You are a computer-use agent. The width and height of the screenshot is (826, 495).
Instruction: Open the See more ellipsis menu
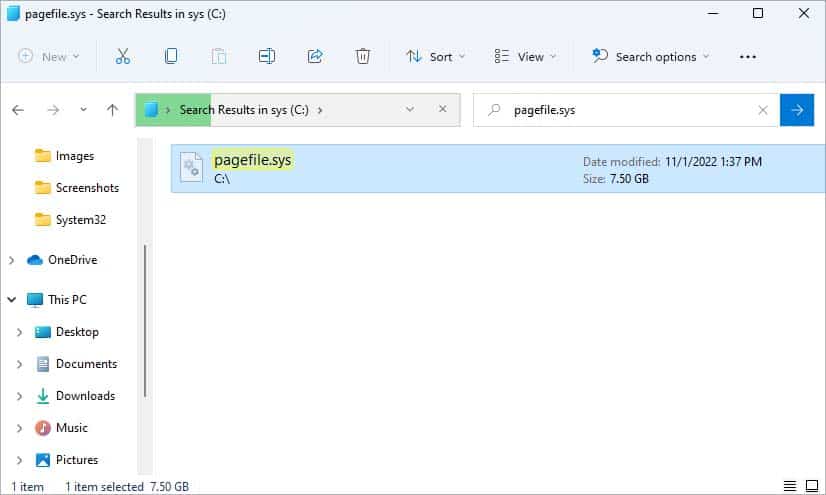tap(748, 56)
